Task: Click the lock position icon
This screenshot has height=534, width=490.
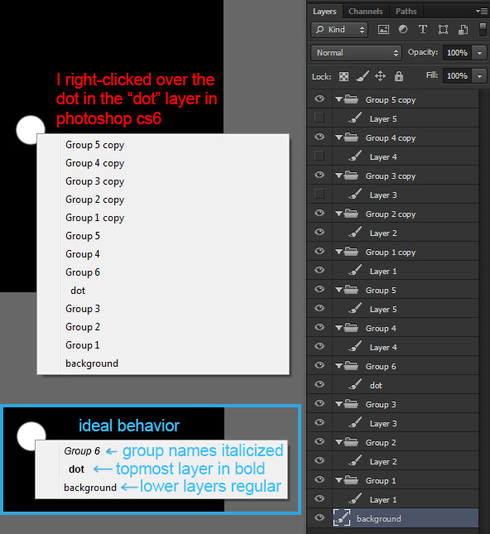Action: coord(380,76)
